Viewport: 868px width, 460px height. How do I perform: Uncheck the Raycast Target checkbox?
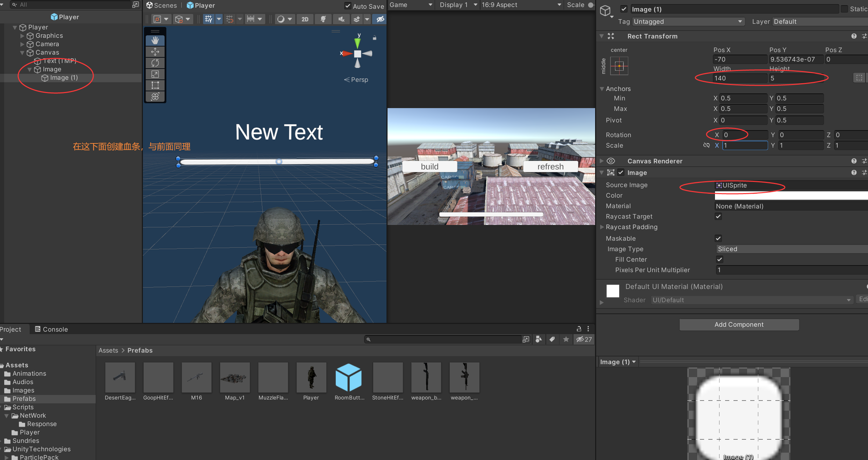click(718, 217)
